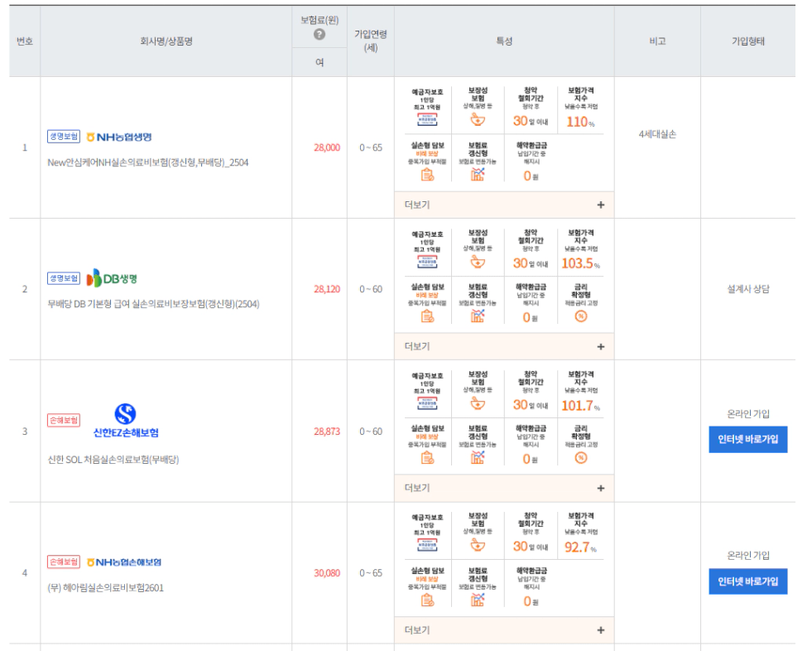Click the 보험료(원) column header

[x=319, y=19]
